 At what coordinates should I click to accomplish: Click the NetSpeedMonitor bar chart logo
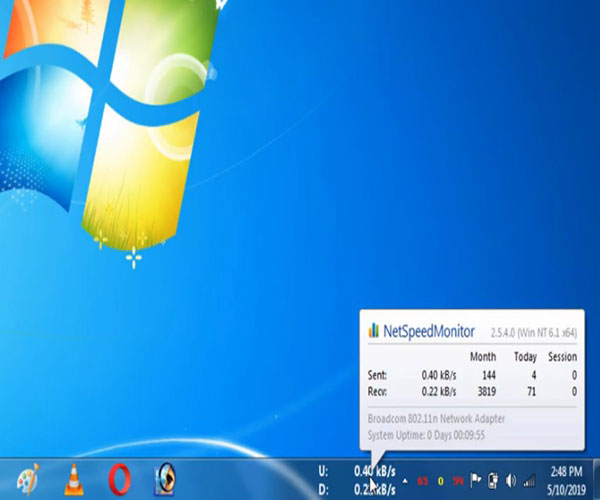[373, 331]
